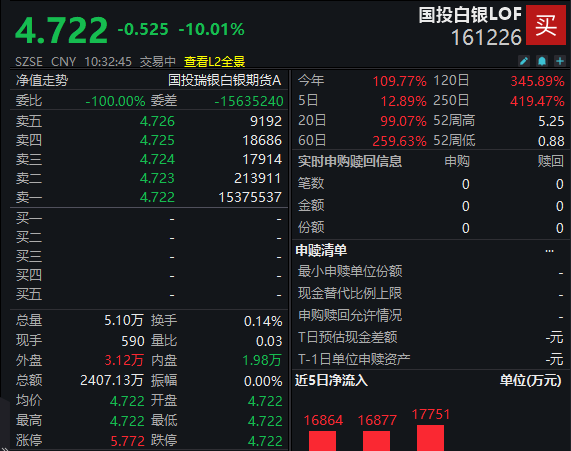Click the 买一 bid row label
Screen dimensions: 571x451
[29, 219]
